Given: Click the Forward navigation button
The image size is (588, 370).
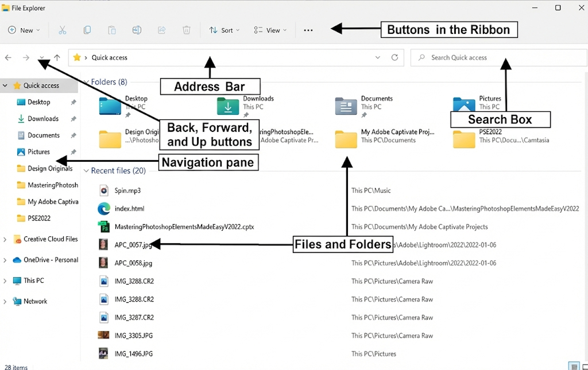Looking at the screenshot, I should click(x=26, y=57).
